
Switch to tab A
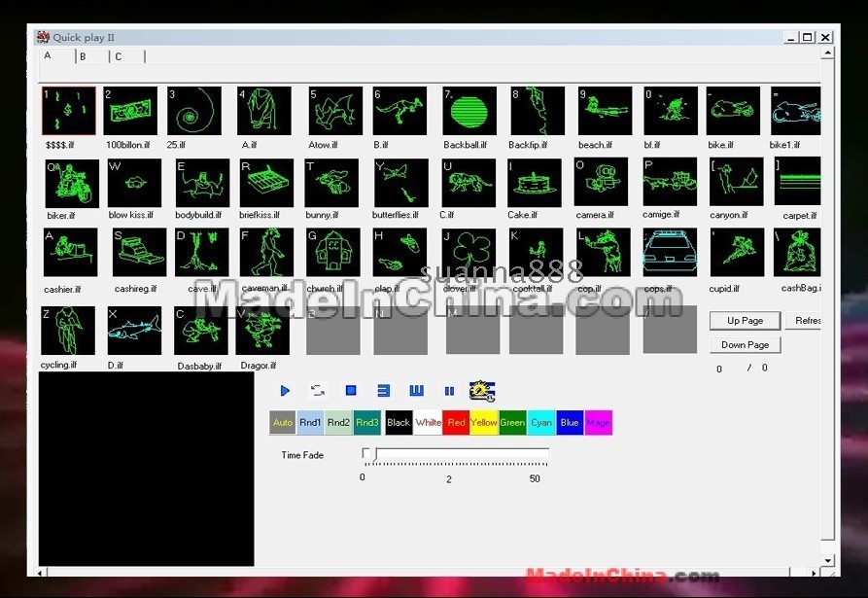pos(57,56)
